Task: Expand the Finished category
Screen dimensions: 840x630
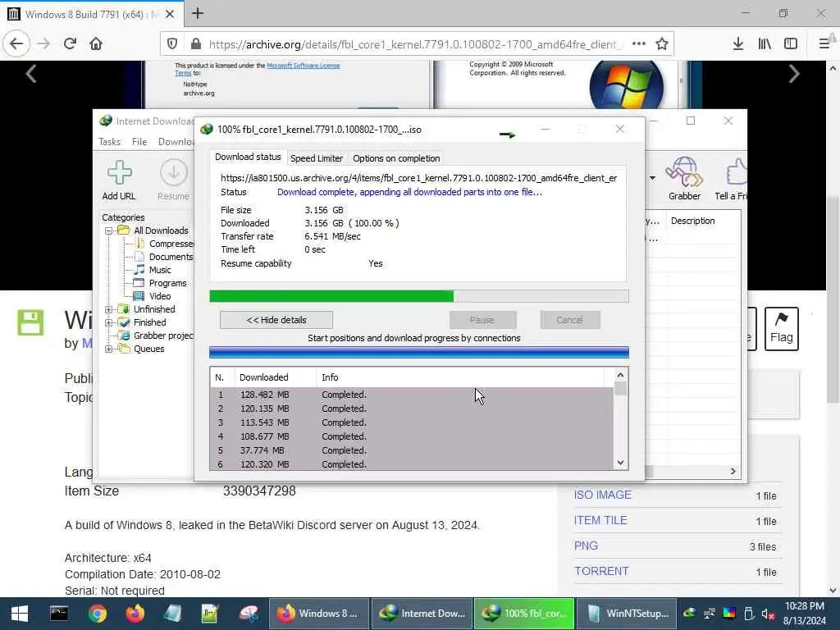Action: point(109,322)
